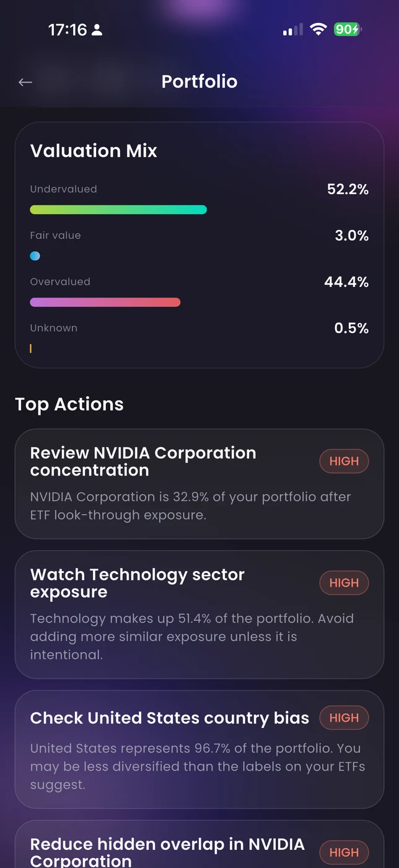Tap the 44.4% overvalued percentage
Screen dimensions: 399x868
click(x=346, y=282)
